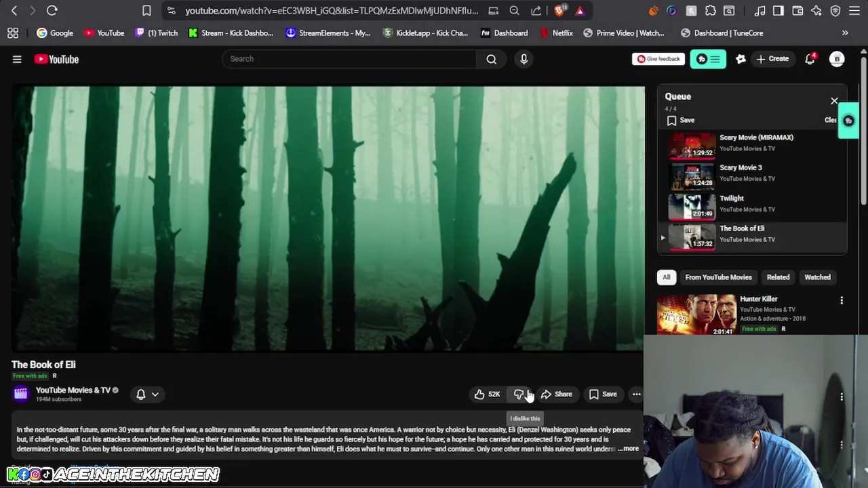This screenshot has width=868, height=488.
Task: Like the video with the thumbs-up button
Action: (x=487, y=394)
